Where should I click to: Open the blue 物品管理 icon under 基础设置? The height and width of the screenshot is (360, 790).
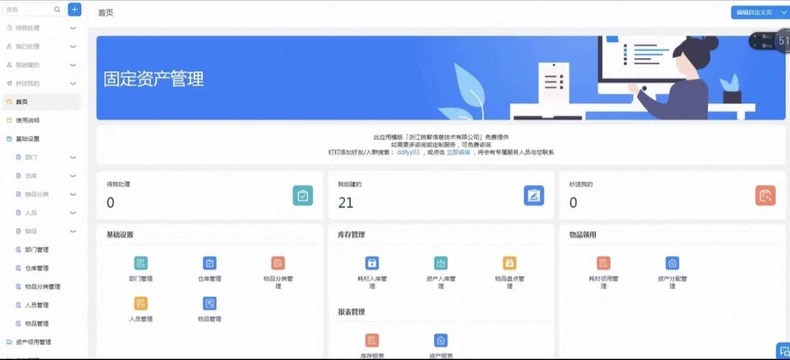point(210,303)
